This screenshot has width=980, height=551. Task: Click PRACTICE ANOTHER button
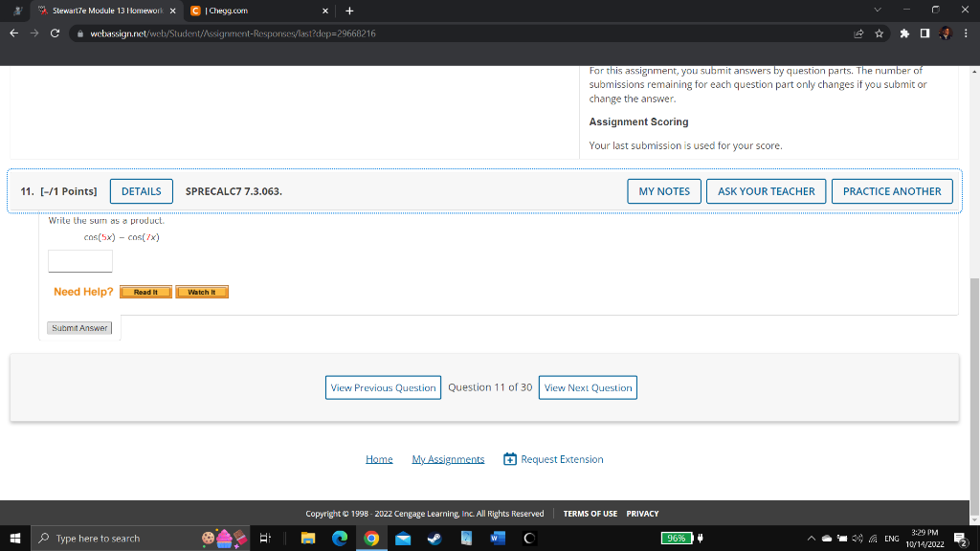click(x=892, y=191)
